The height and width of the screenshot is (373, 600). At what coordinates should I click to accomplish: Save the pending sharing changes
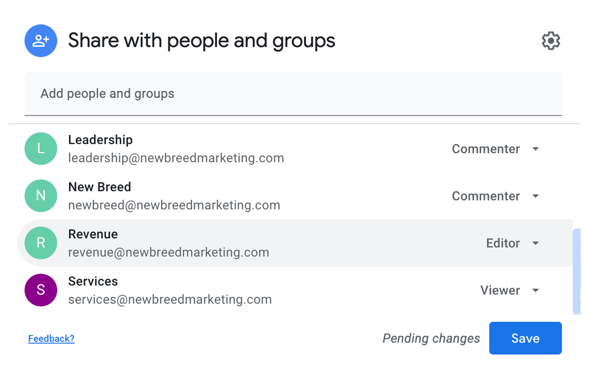(525, 338)
